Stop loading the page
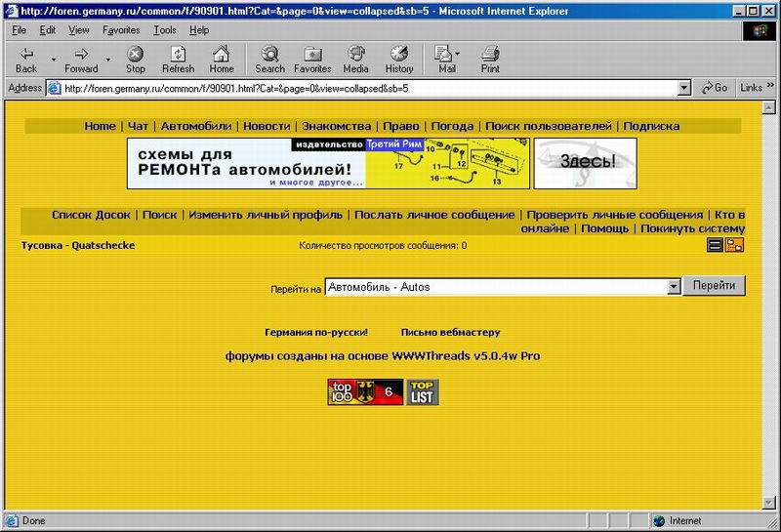The height and width of the screenshot is (532, 781). pyautogui.click(x=136, y=60)
